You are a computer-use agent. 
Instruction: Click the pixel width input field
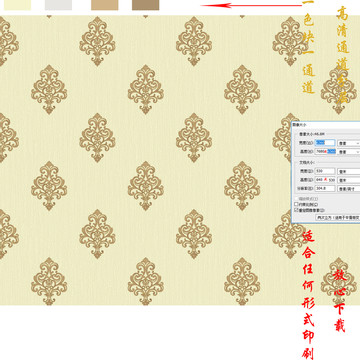325,143
